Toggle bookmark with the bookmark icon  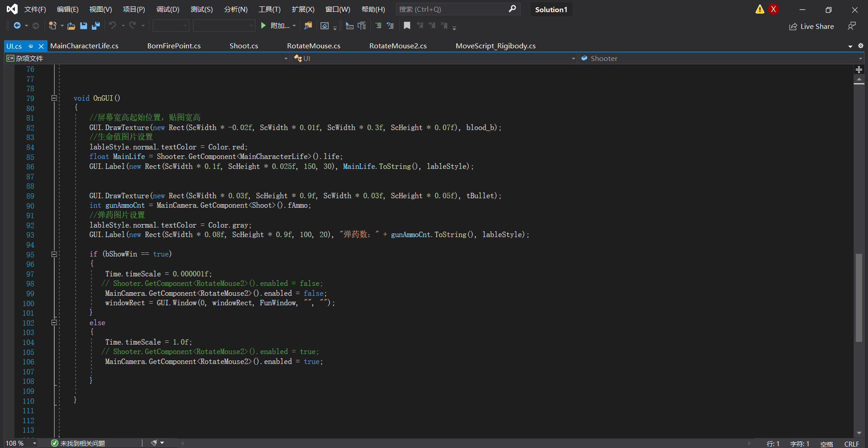click(x=407, y=26)
